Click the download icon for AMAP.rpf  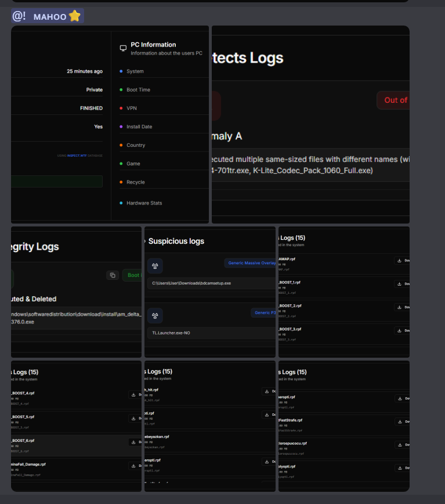pos(399,261)
